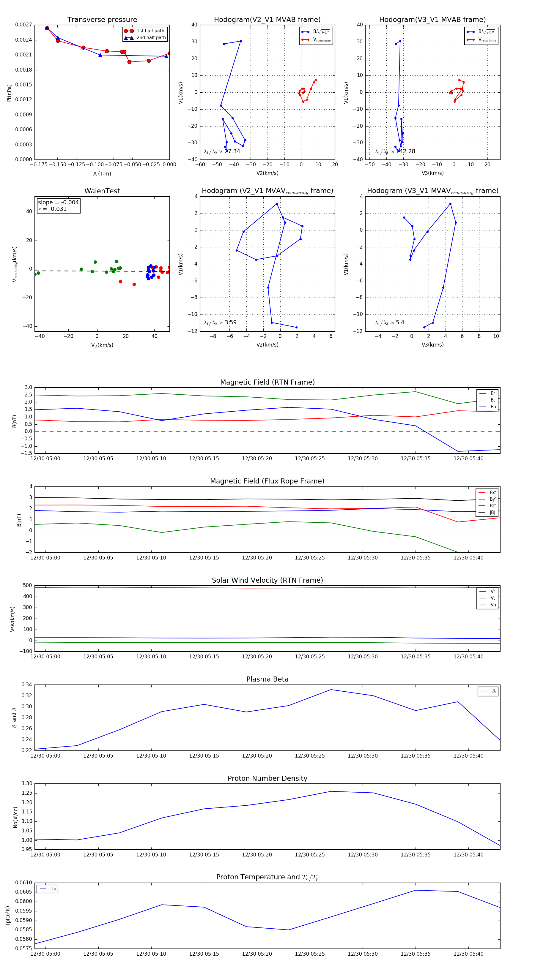Click the "1st half path" legend entry

(145, 31)
